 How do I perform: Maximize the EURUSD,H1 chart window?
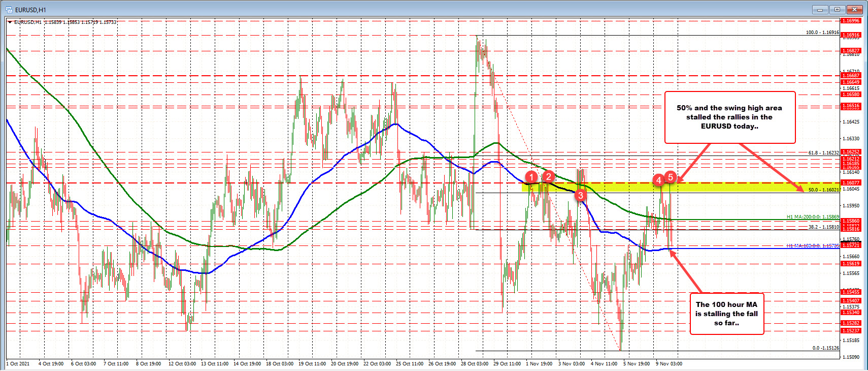[x=838, y=9]
